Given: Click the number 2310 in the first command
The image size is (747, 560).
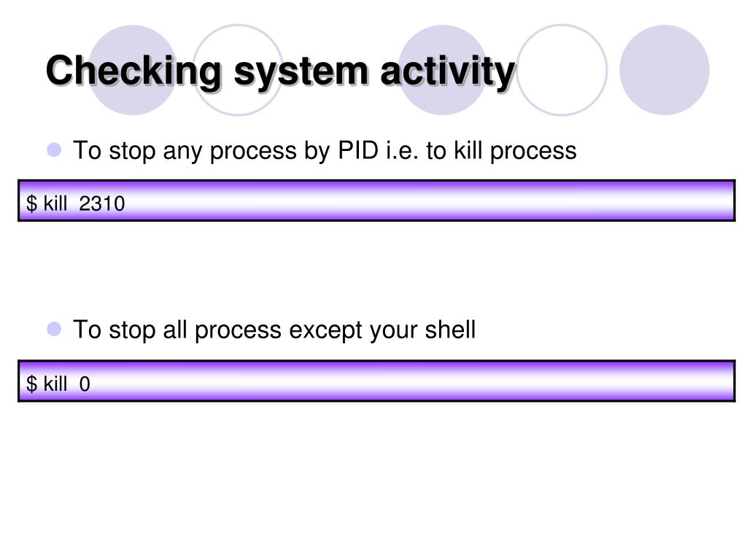Looking at the screenshot, I should tap(102, 204).
